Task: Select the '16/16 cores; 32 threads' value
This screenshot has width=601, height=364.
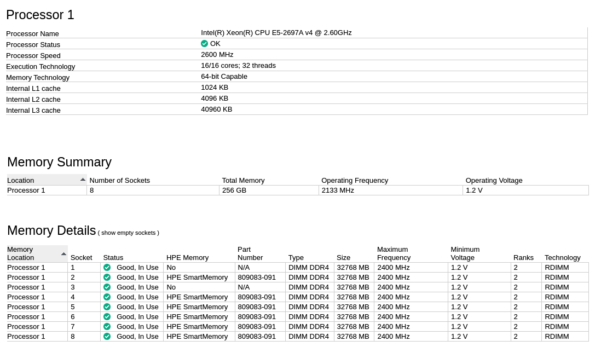Action: click(239, 66)
